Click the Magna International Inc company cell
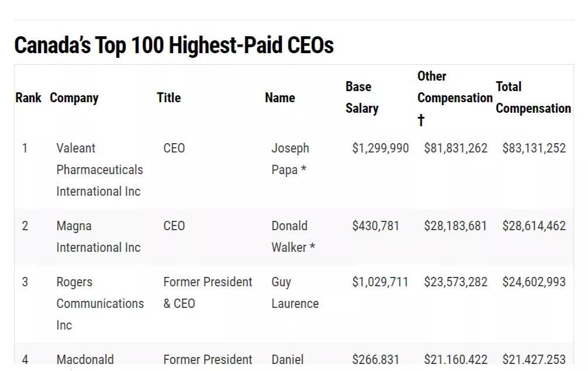This screenshot has width=588, height=371. coord(98,237)
